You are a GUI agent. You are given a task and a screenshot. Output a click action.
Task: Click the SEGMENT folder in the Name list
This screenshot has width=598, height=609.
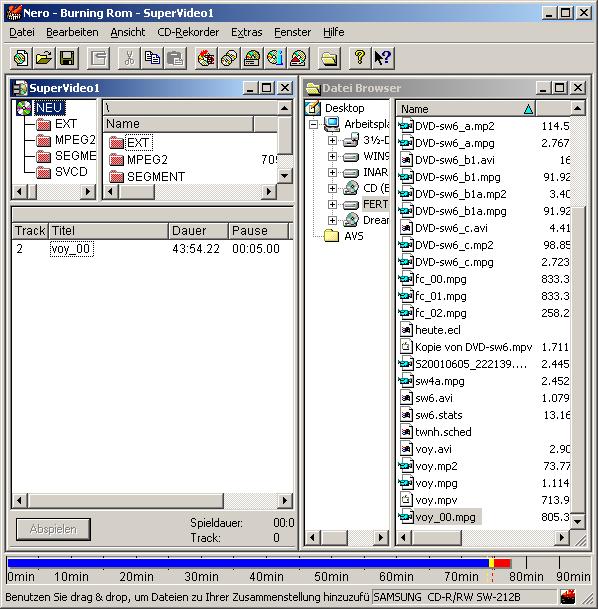[x=155, y=177]
